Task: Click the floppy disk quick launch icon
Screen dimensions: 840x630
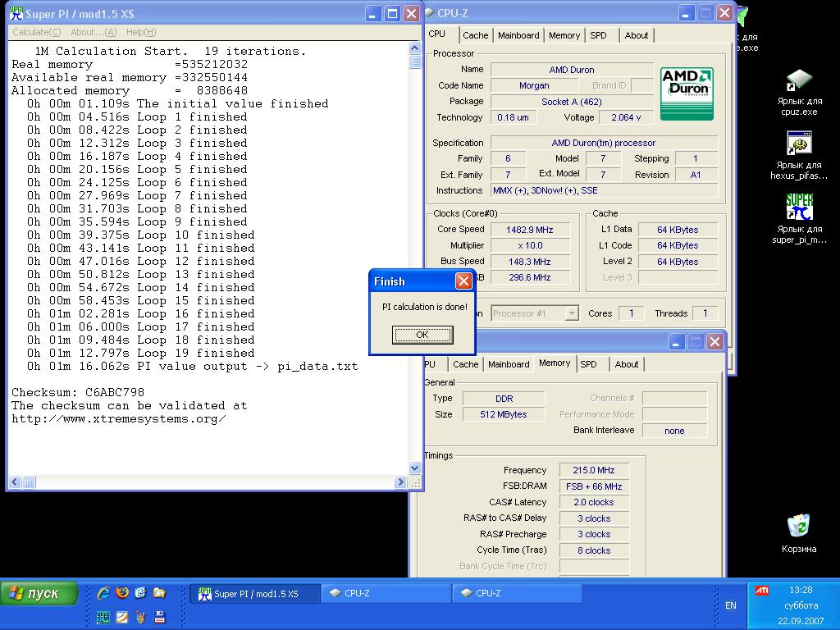Action: 160,617
